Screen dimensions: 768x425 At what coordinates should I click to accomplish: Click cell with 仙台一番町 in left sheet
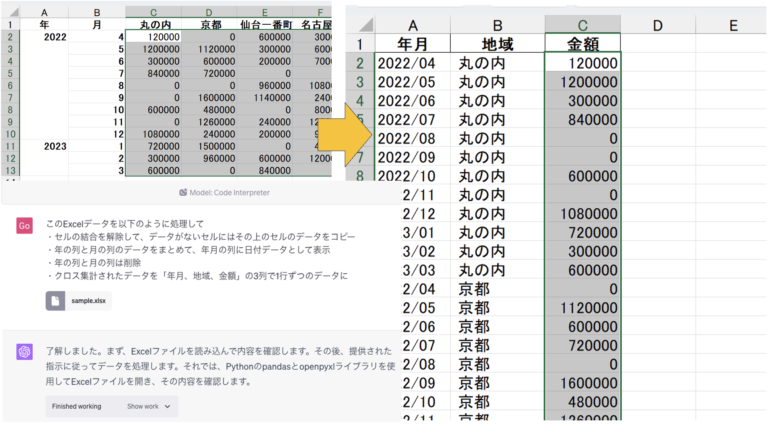[x=266, y=23]
